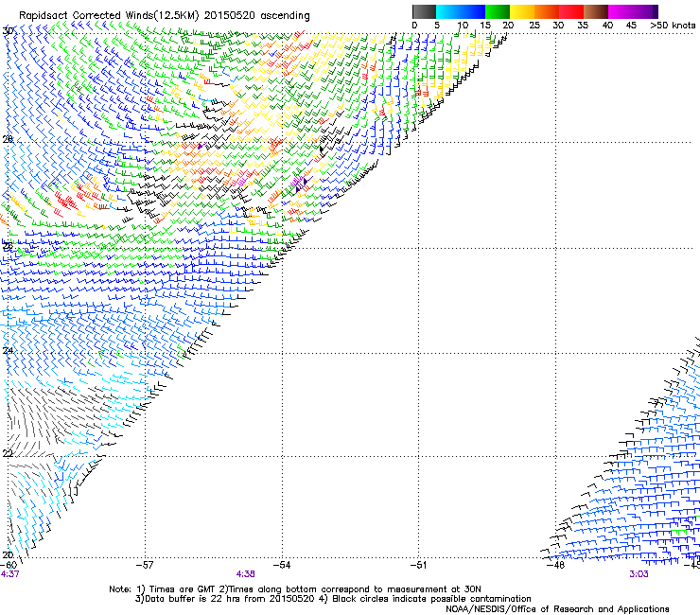Click the cyan 5-10 knots legend color
Image resolution: width=700 pixels, height=615 pixels.
click(x=448, y=11)
